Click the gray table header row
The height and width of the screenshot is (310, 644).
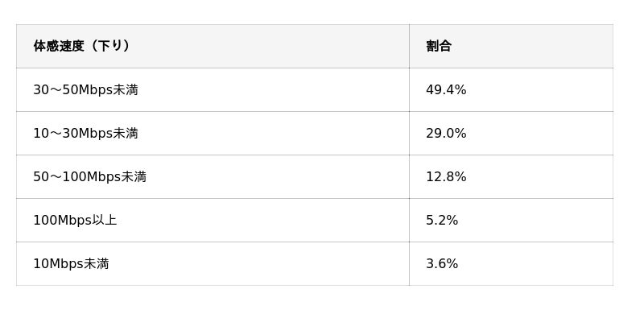click(315, 46)
